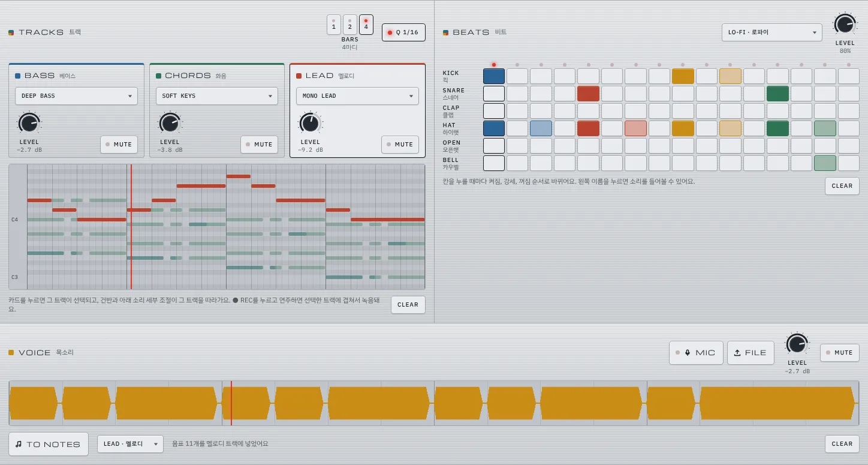The width and height of the screenshot is (868, 465).
Task: Select the BASS track card title
Action: coord(40,76)
